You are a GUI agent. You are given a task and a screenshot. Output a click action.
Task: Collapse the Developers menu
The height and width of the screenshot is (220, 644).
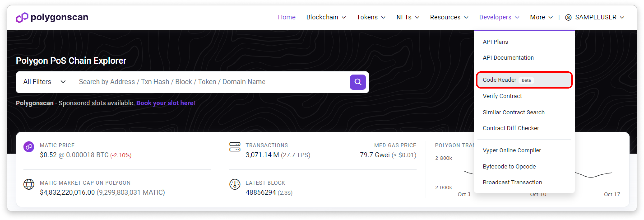[x=499, y=17]
